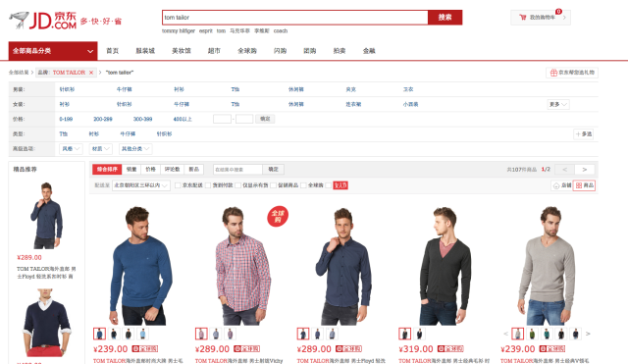Tick the JD delivery checkbox

tap(178, 185)
